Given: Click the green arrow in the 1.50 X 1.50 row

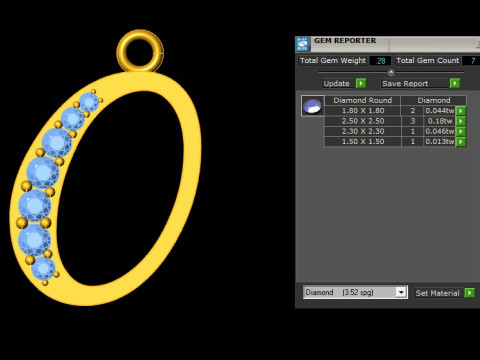Looking at the screenshot, I should click(x=461, y=142).
